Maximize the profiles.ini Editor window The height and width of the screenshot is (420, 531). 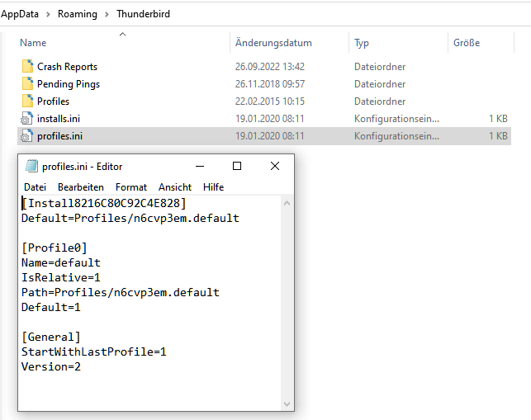click(237, 166)
